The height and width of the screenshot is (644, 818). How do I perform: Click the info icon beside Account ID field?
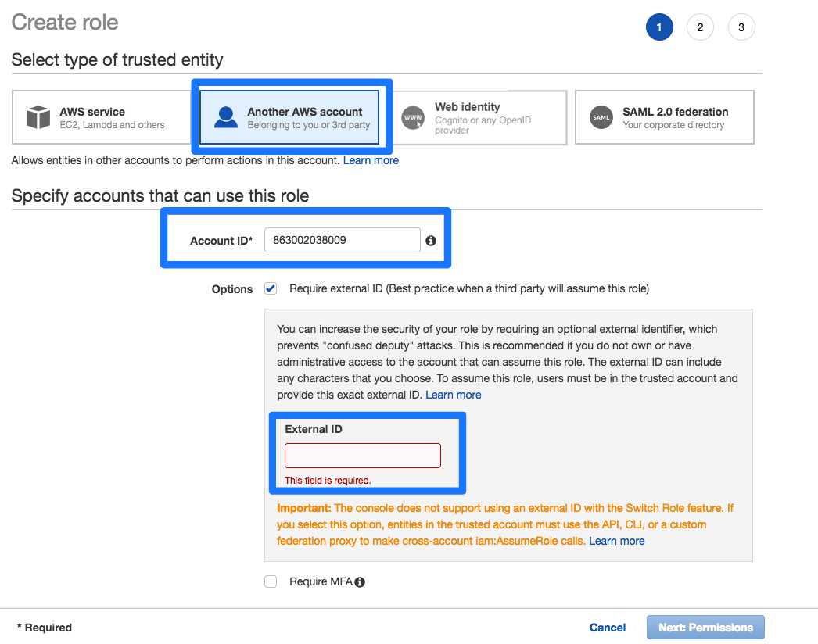431,240
